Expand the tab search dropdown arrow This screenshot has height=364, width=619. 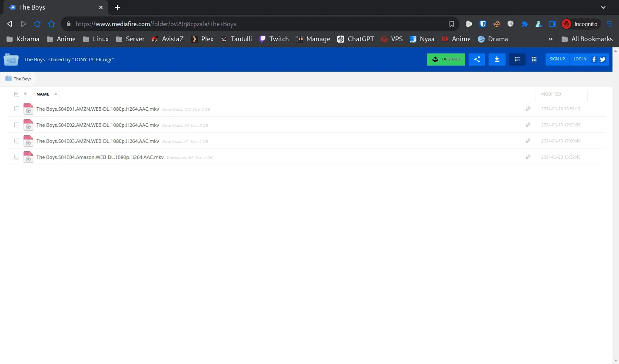click(603, 7)
